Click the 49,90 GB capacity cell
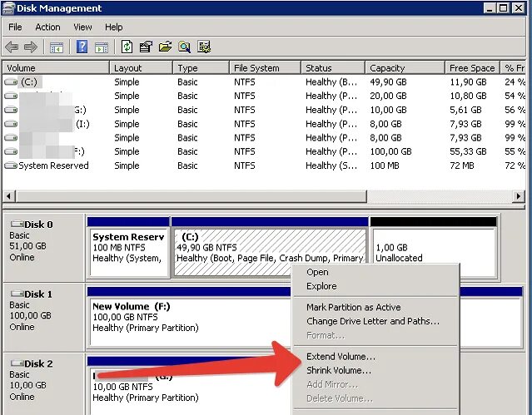This screenshot has width=532, height=415. pos(388,82)
